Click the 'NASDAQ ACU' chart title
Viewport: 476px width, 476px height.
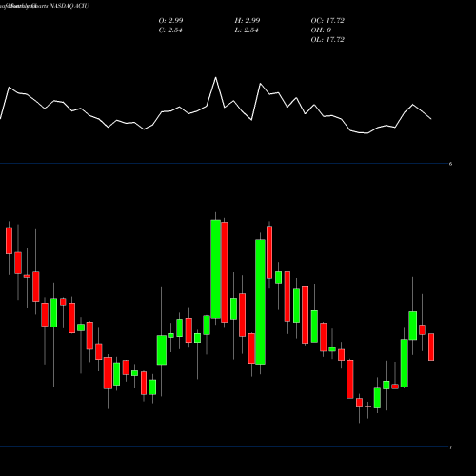pyautogui.click(x=69, y=6)
